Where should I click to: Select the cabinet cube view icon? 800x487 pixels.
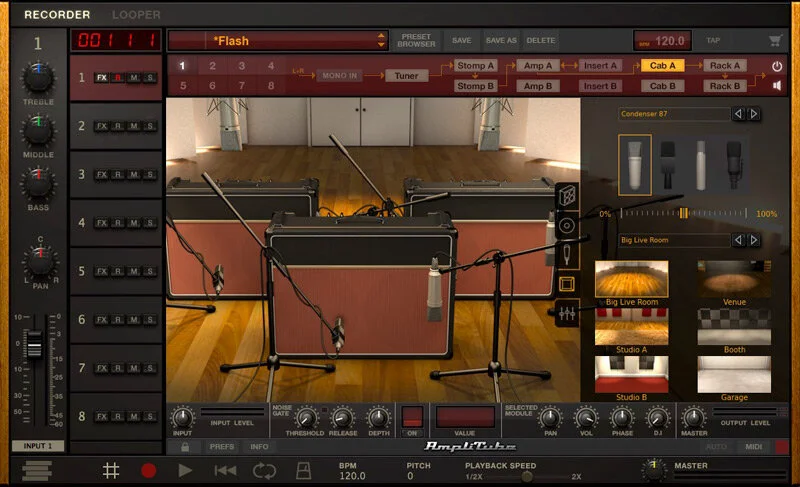567,196
